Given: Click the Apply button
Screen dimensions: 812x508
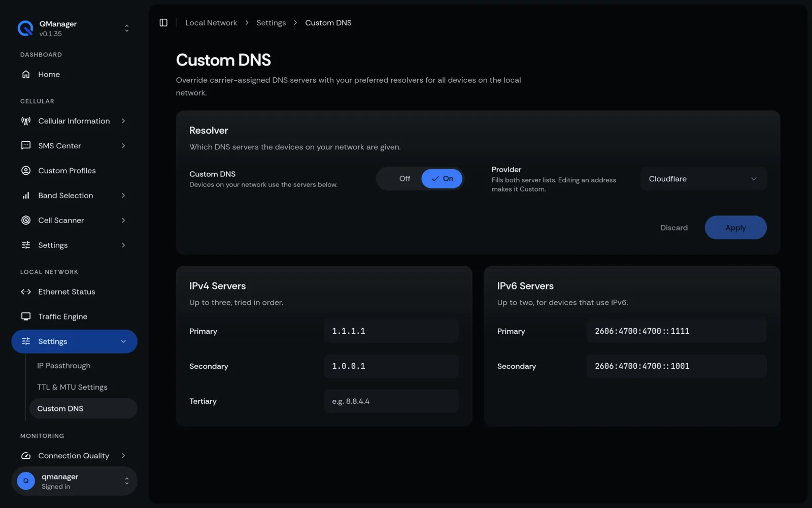Looking at the screenshot, I should pyautogui.click(x=735, y=228).
